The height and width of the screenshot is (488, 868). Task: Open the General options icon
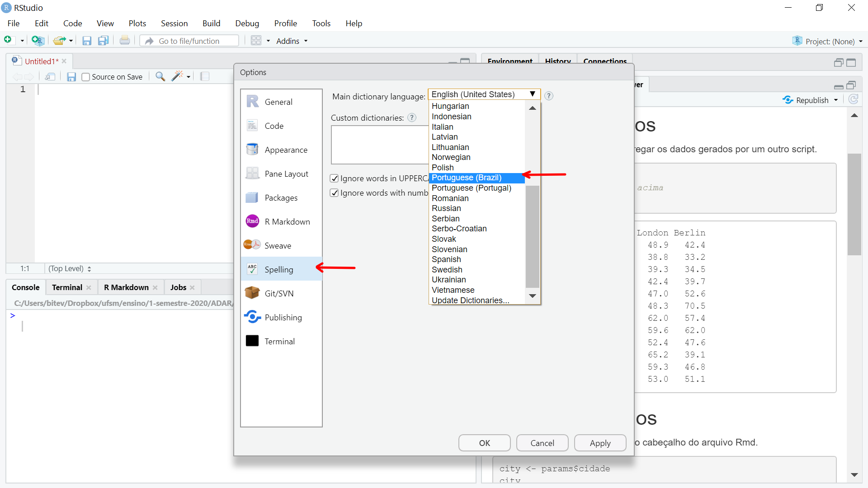252,102
